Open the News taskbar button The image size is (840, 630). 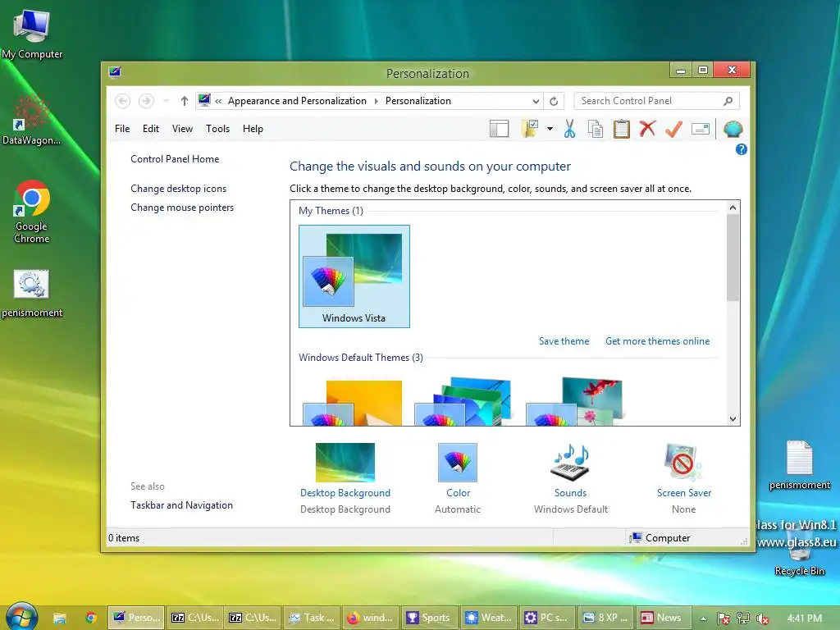[x=663, y=618]
